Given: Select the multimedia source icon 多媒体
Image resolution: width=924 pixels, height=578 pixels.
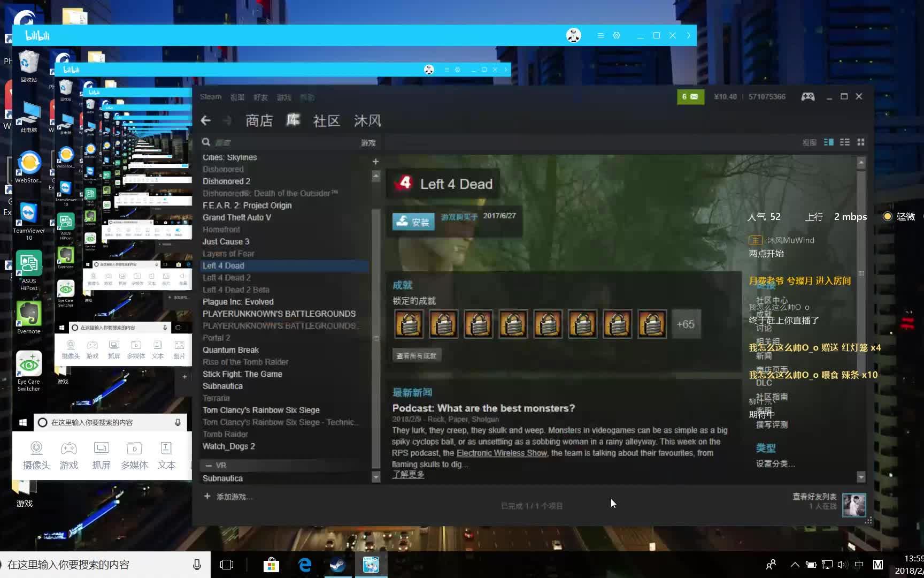Looking at the screenshot, I should tap(134, 455).
